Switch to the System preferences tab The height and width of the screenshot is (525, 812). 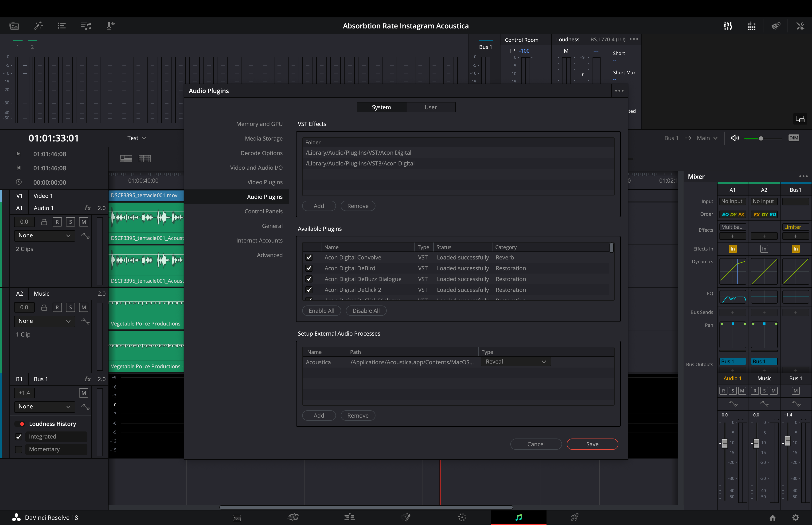coord(381,107)
